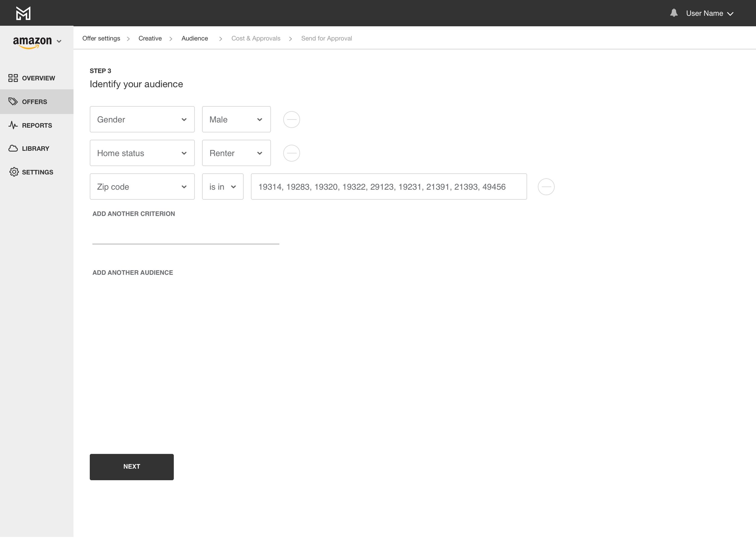
Task: Go to Offer settings step
Action: pos(101,38)
